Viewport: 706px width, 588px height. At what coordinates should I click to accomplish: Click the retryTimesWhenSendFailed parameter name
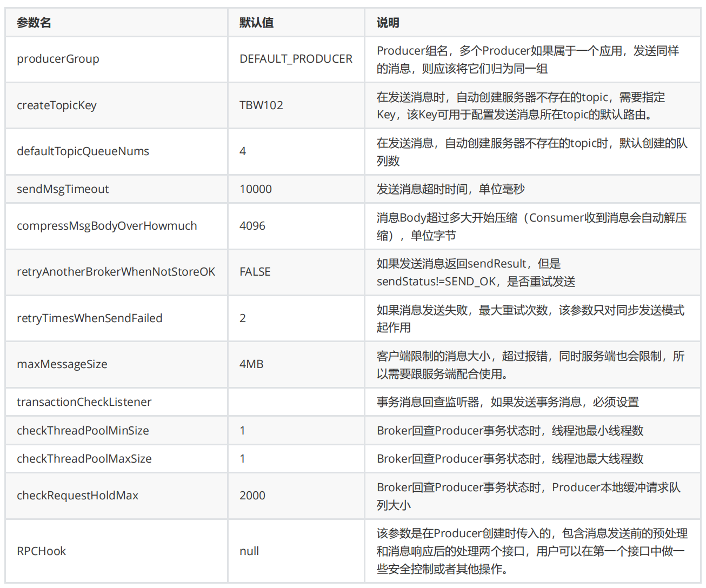pyautogui.click(x=90, y=318)
